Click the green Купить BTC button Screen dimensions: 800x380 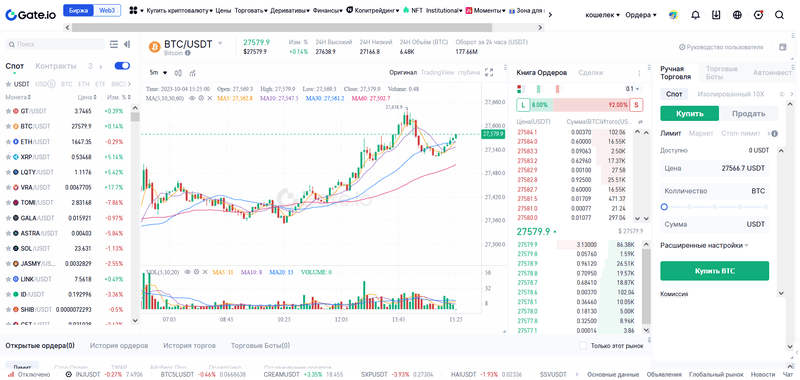click(x=714, y=271)
